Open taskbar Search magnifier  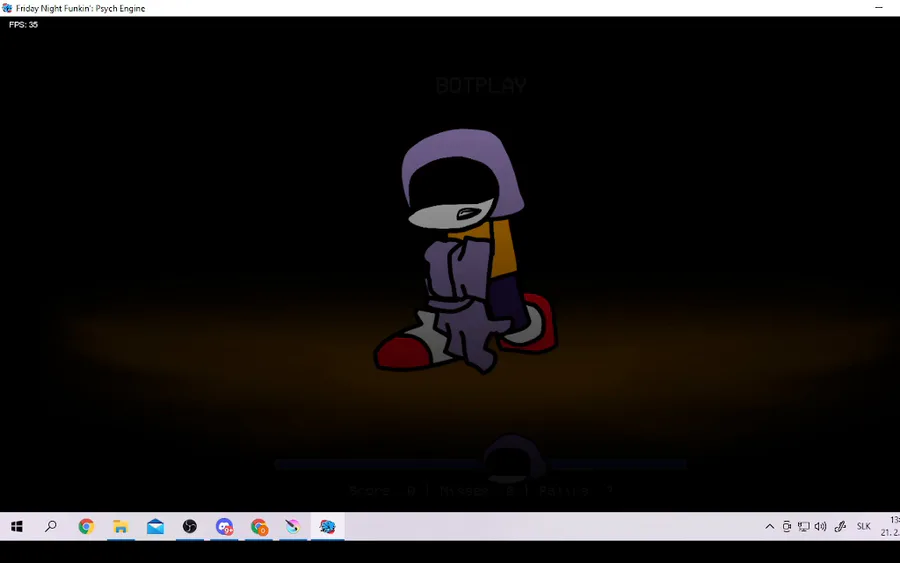coord(51,526)
